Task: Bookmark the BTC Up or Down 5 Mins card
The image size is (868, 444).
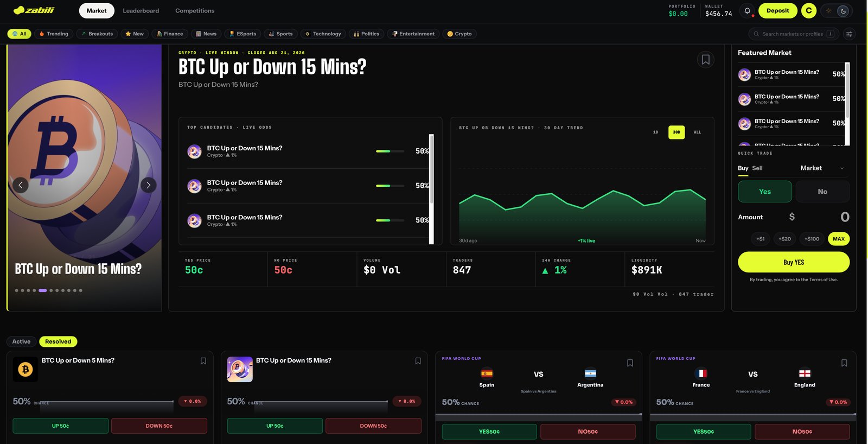Action: (203, 361)
